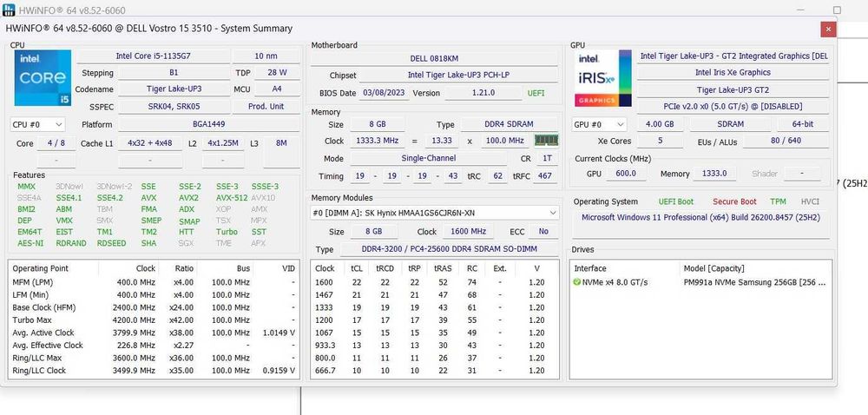Viewport: 868px width, 415px height.
Task: Click the tRFC value 467
Action: (545, 176)
